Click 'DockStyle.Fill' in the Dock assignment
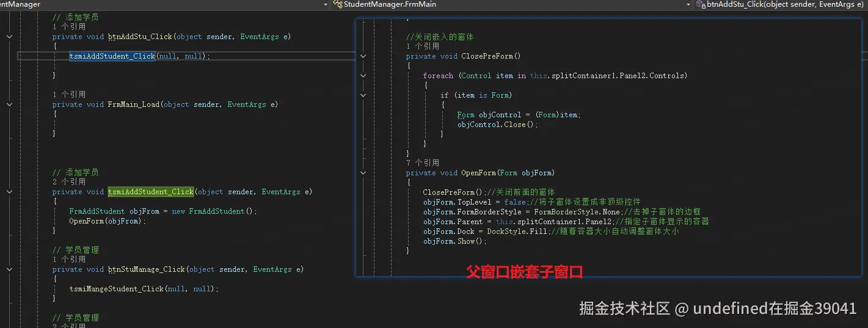The width and height of the screenshot is (868, 328). point(517,231)
